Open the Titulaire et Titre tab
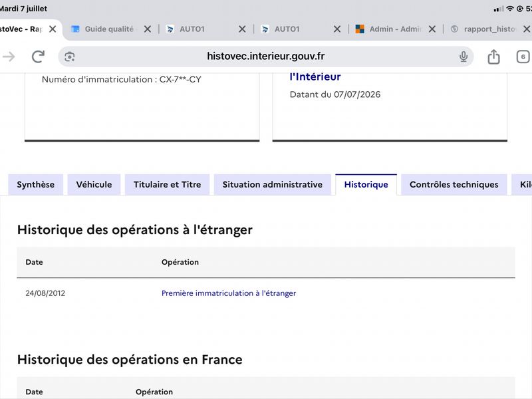This screenshot has width=532, height=399. (x=168, y=185)
